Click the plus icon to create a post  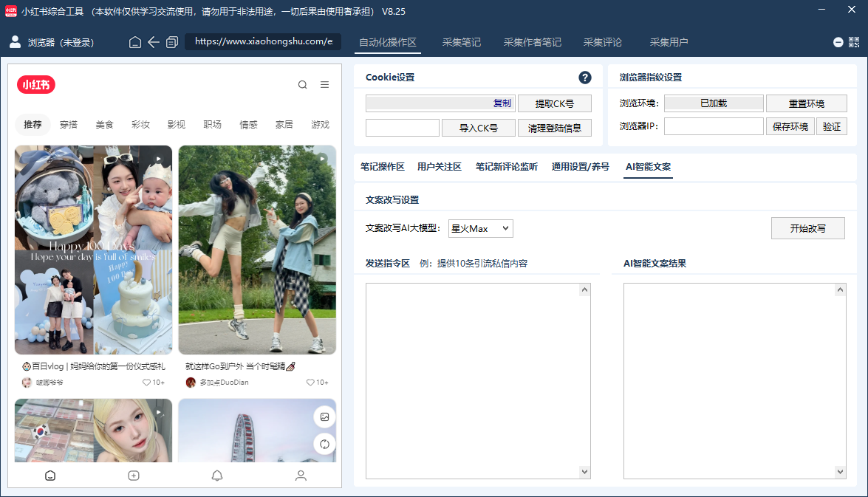[x=134, y=476]
